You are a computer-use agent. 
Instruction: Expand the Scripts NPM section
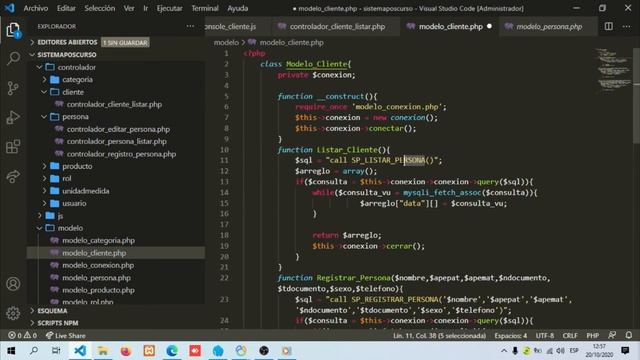[x=58, y=323]
